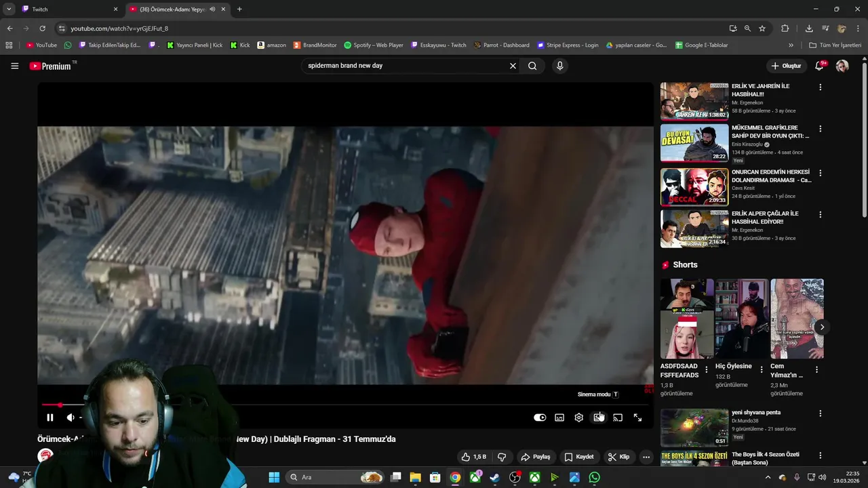Click the Paylaş share button
The height and width of the screenshot is (488, 868).
[x=535, y=457]
